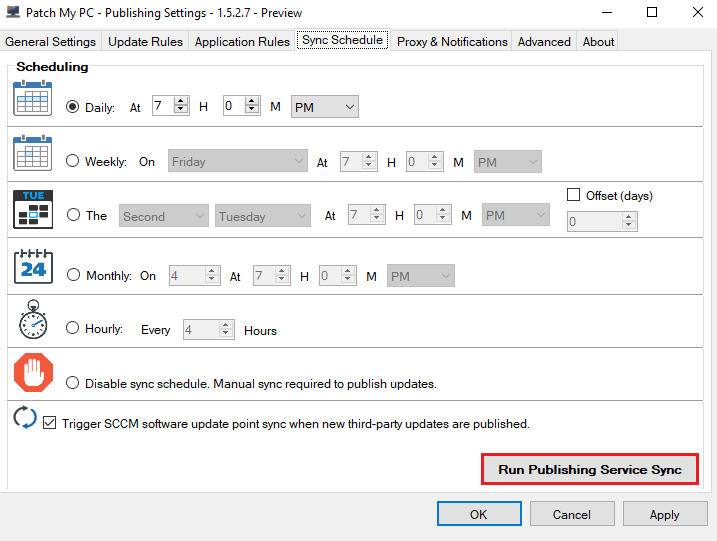Select the 'The' Second Tuesday radio button
Viewport: 717px width, 541px height.
pos(73,215)
